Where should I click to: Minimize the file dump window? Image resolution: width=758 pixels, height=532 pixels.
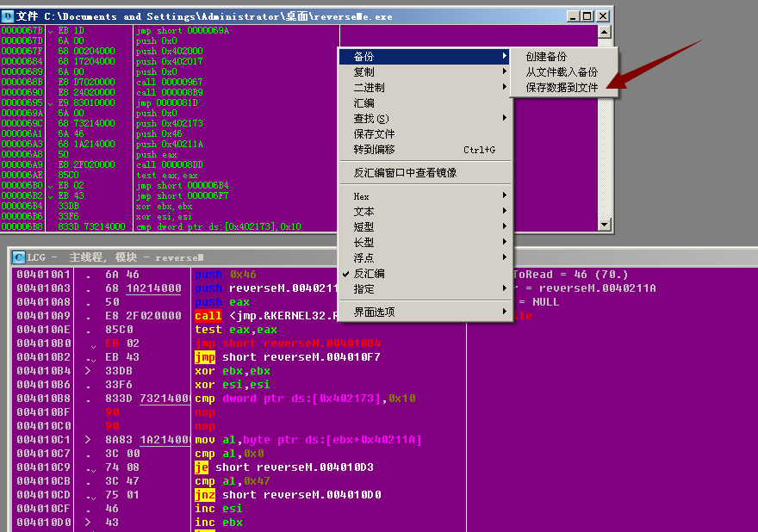573,16
